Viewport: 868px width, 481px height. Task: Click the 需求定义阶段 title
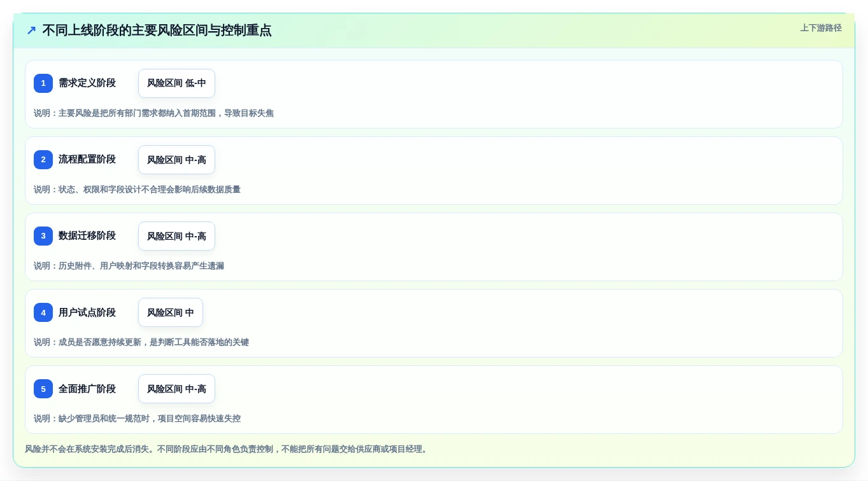[87, 83]
